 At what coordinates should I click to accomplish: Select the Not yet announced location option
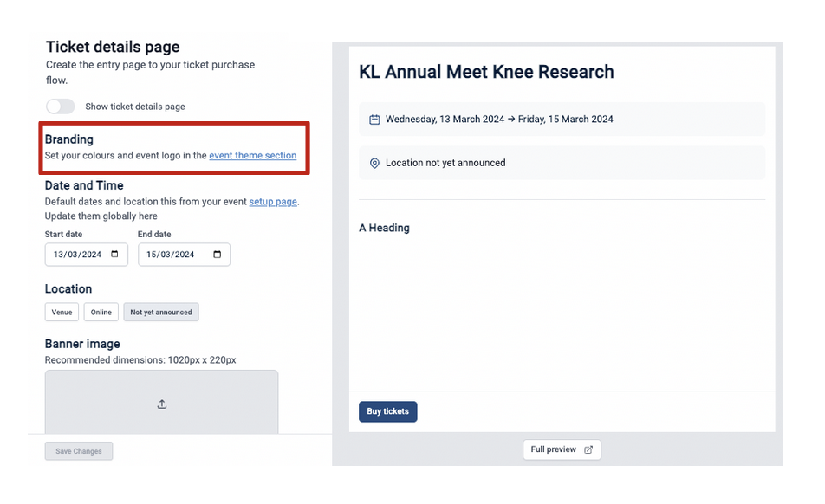[x=161, y=312]
